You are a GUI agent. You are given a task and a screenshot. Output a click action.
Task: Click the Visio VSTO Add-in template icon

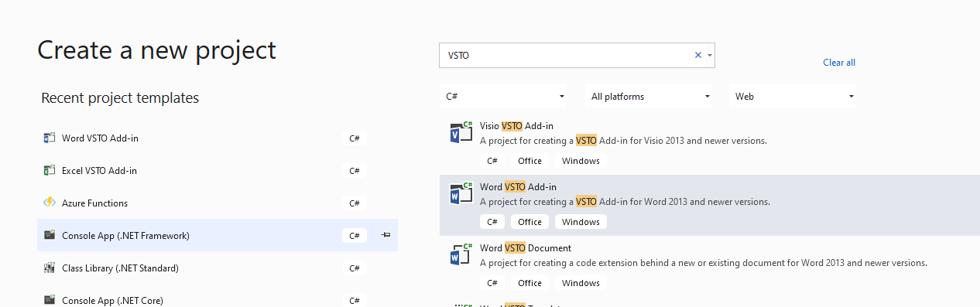pyautogui.click(x=461, y=133)
